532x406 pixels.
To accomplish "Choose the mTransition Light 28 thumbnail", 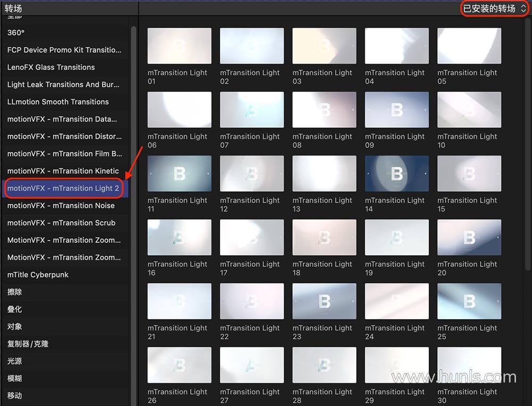I will click(x=324, y=365).
